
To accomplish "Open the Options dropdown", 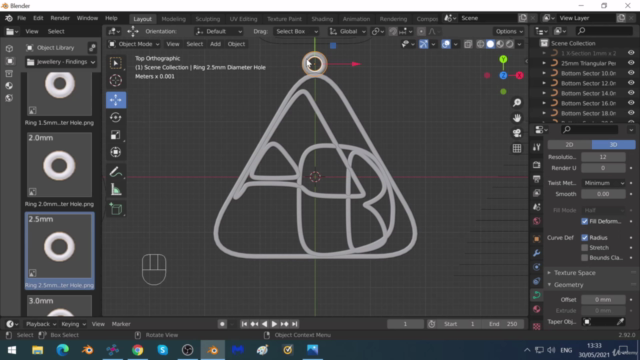I will pos(509,31).
